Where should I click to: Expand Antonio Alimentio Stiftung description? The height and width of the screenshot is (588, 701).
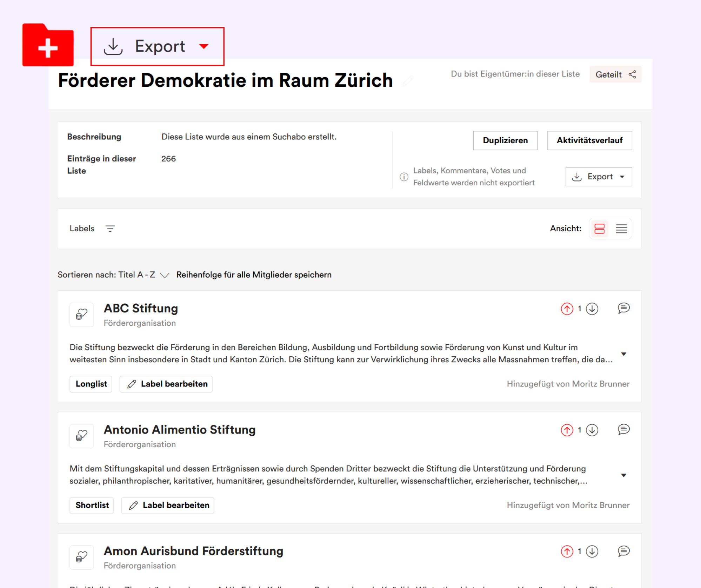623,475
